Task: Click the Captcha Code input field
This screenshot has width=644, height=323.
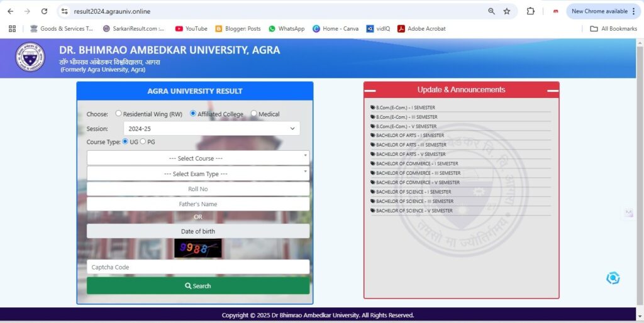Action: [x=198, y=267]
